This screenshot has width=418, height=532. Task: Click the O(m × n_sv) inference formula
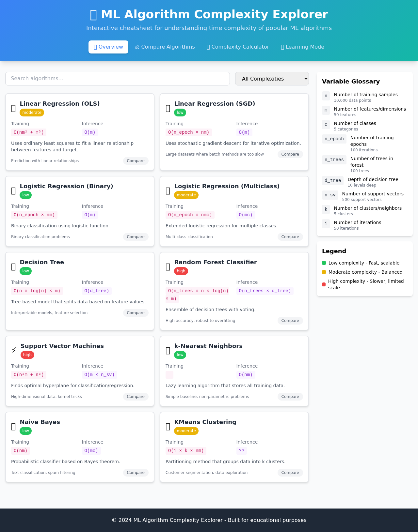coord(100,375)
